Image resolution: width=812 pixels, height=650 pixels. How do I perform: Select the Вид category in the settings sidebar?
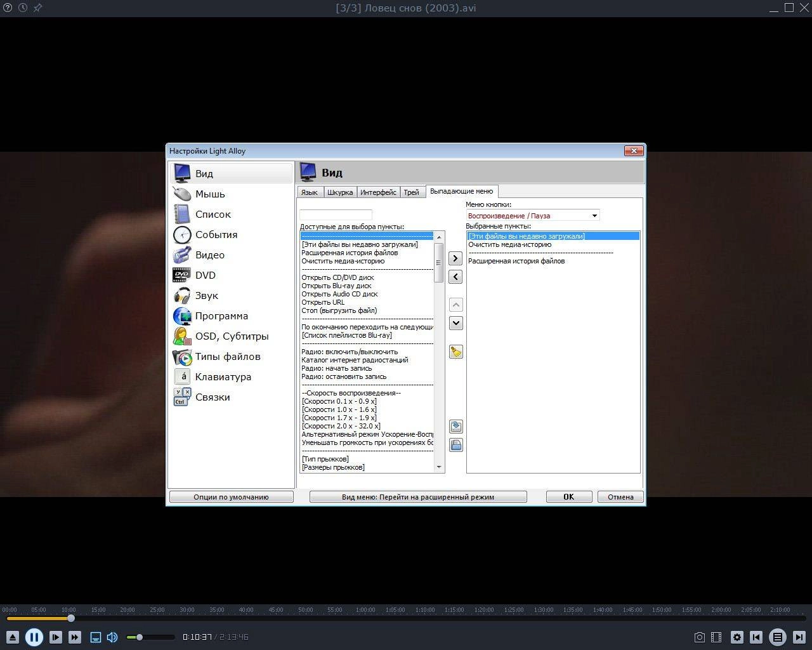click(x=231, y=173)
